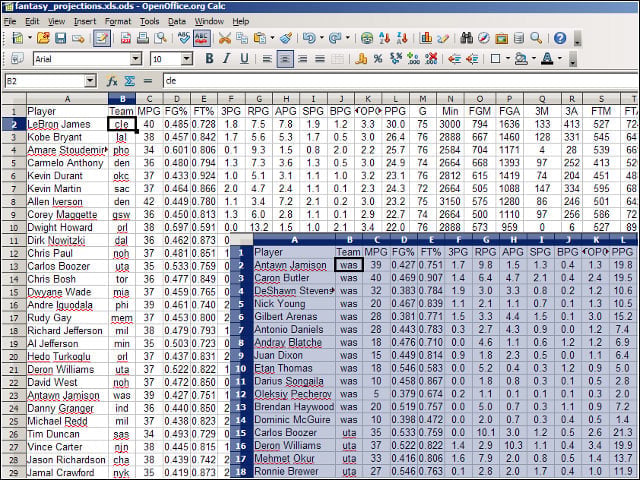
Task: Open the font size 10 dropdown
Action: 187,59
